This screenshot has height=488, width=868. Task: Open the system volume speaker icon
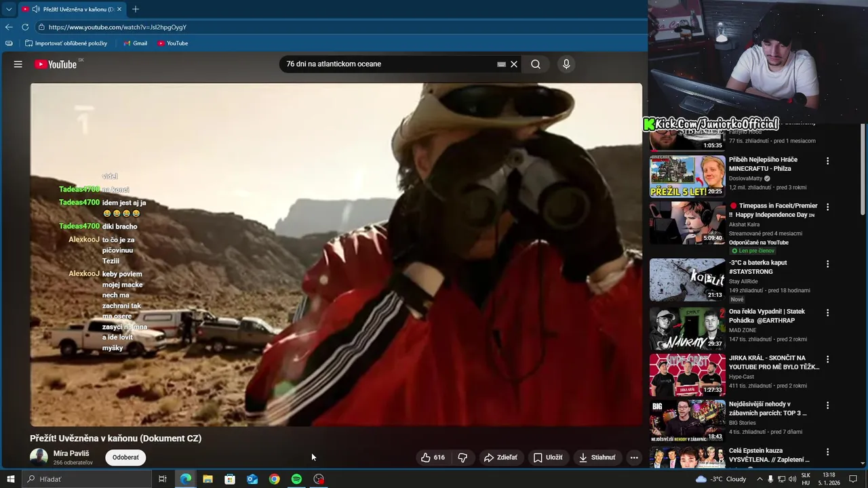(792, 479)
